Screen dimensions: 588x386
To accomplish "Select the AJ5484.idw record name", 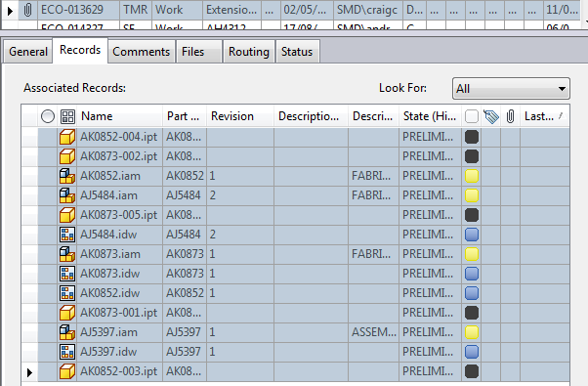I will (x=108, y=235).
